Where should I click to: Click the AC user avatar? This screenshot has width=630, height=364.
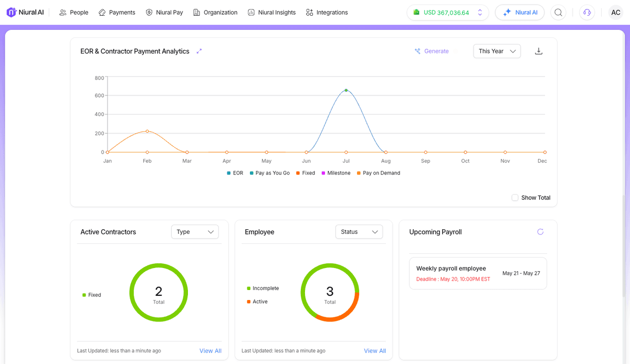click(x=615, y=13)
